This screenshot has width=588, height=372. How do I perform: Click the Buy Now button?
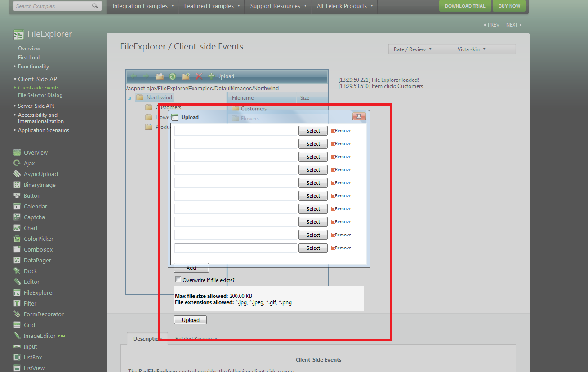pos(509,6)
